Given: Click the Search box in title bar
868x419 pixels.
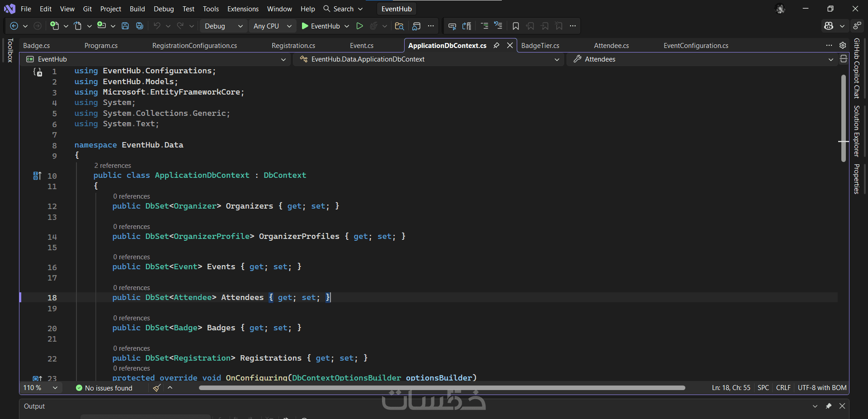Looking at the screenshot, I should [x=343, y=9].
